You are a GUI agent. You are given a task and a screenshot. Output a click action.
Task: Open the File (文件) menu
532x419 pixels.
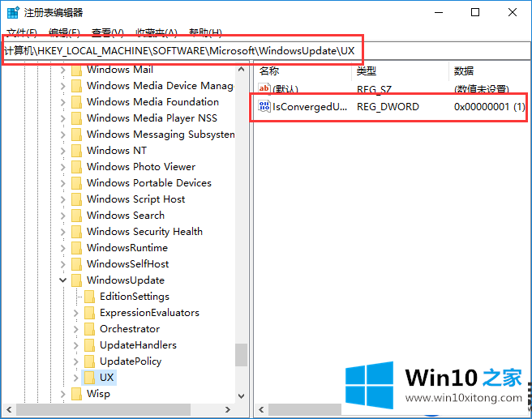click(22, 32)
